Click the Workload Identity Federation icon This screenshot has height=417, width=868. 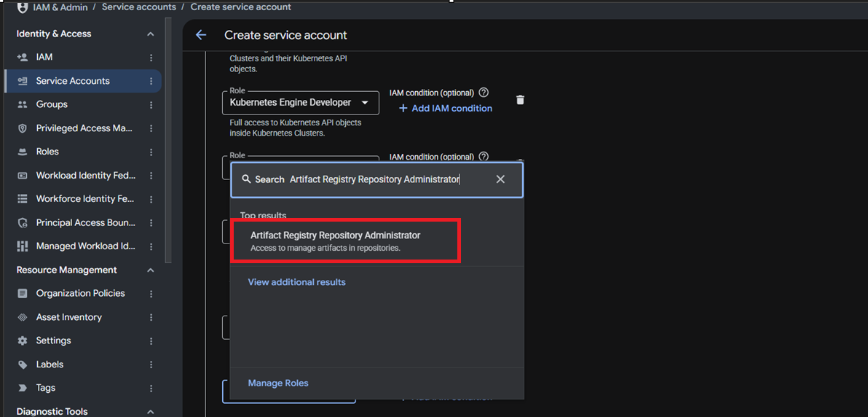[23, 175]
